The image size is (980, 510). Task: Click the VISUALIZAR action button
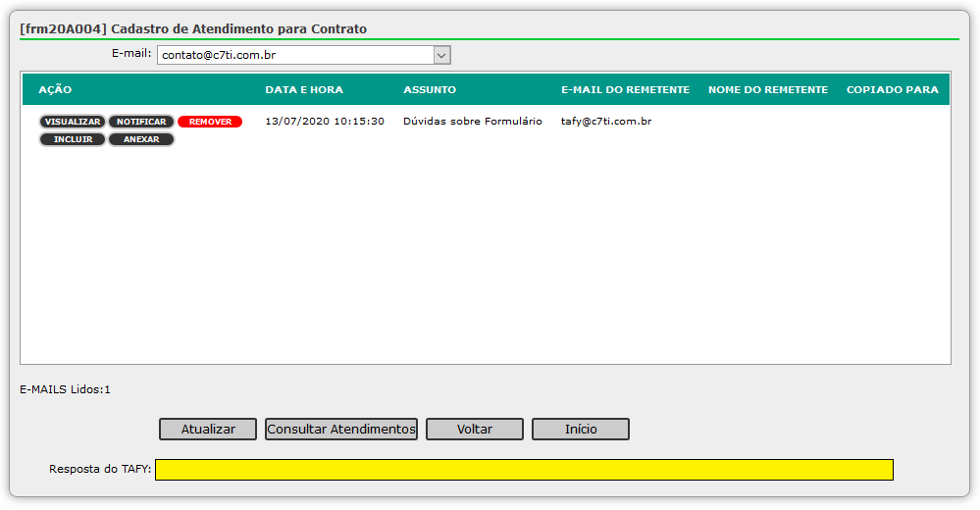tap(73, 122)
